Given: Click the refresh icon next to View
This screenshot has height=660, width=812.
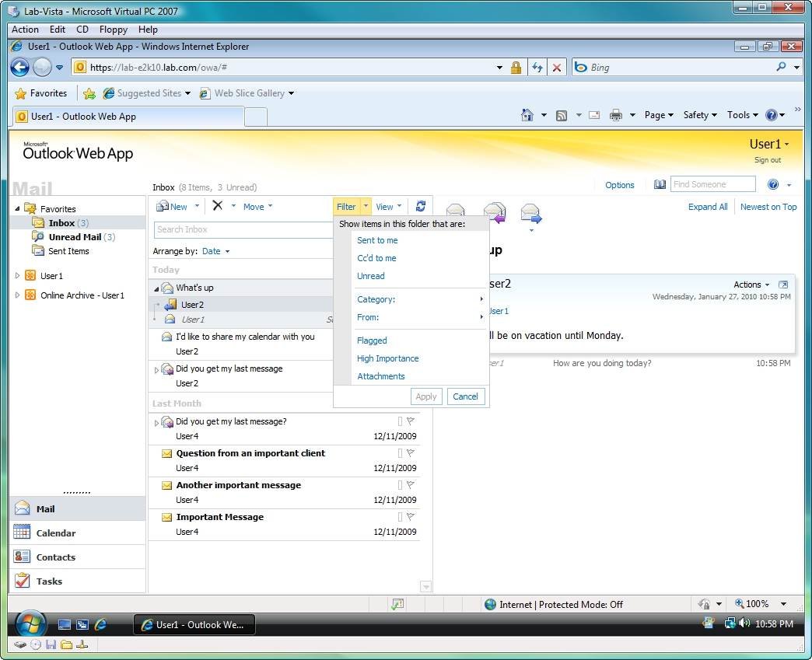Looking at the screenshot, I should [421, 206].
